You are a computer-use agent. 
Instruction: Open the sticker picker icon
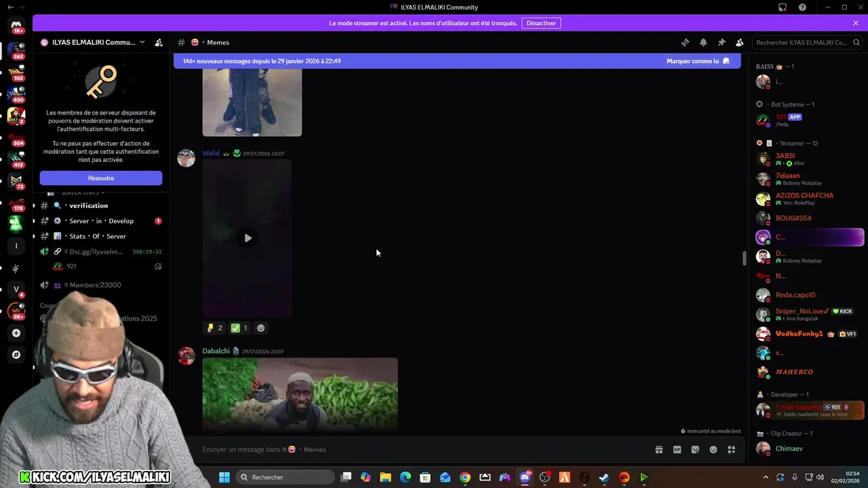tap(695, 449)
